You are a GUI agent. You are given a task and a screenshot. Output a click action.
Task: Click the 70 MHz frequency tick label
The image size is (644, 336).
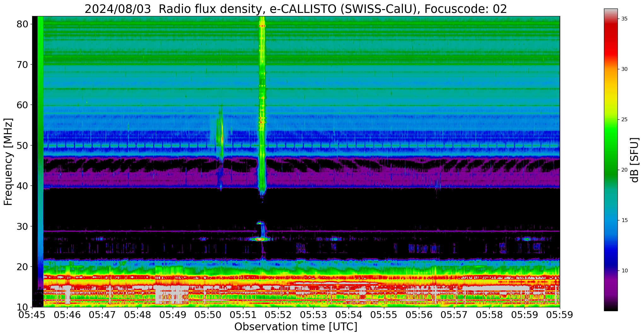pyautogui.click(x=22, y=65)
